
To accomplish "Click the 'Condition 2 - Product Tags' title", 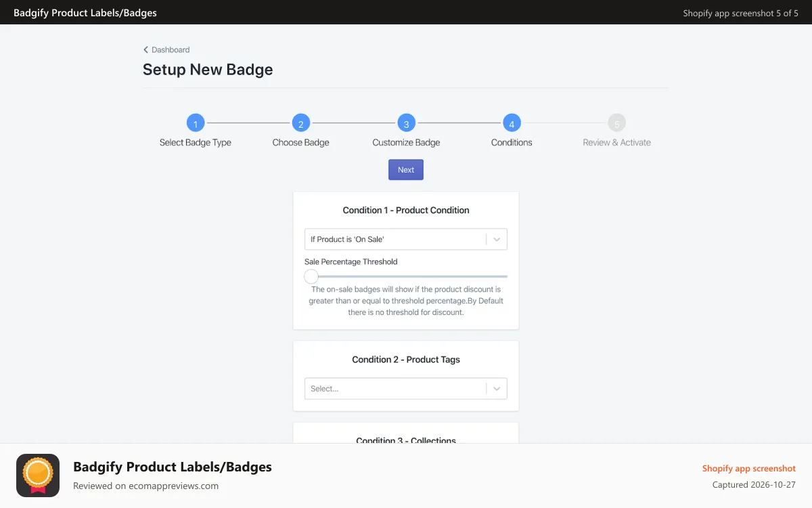I will coord(406,360).
